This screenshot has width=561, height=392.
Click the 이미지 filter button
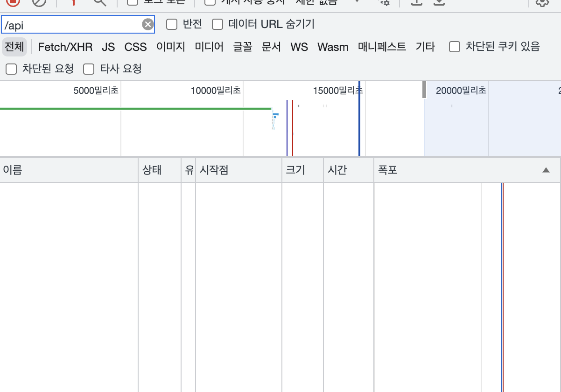[x=170, y=47]
